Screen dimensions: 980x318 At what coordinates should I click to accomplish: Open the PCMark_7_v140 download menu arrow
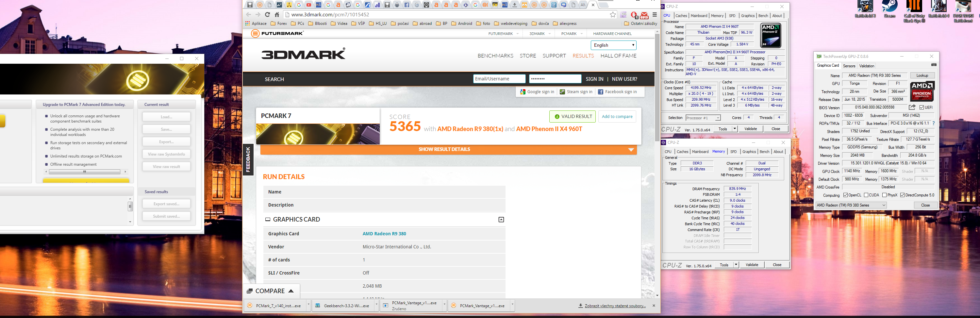point(308,305)
